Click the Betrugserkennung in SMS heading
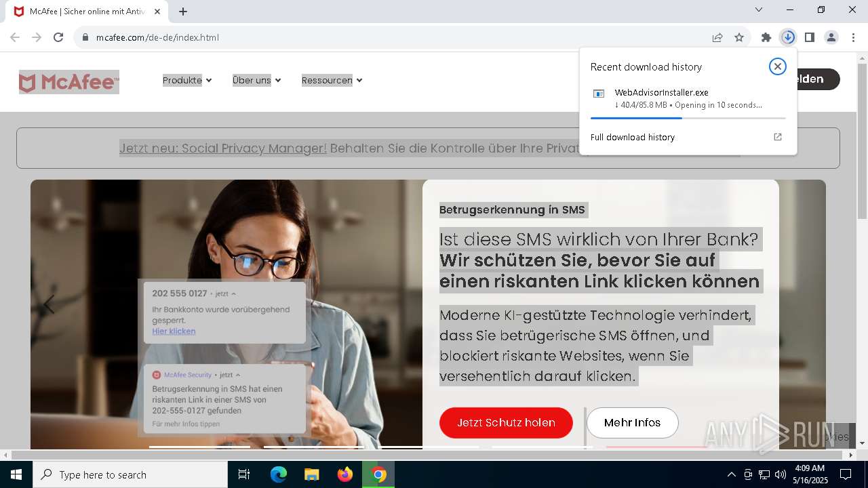Viewport: 868px width, 488px height. tap(512, 209)
